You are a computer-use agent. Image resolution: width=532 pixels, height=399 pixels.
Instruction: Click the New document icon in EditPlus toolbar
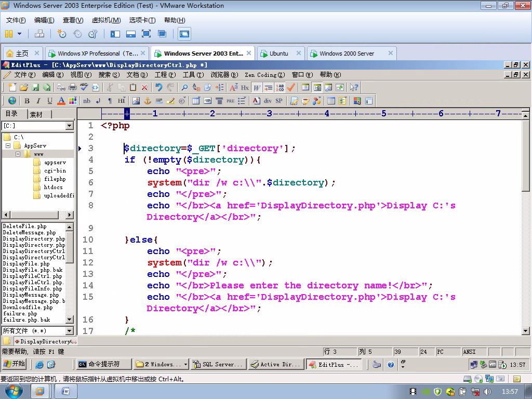point(12,87)
